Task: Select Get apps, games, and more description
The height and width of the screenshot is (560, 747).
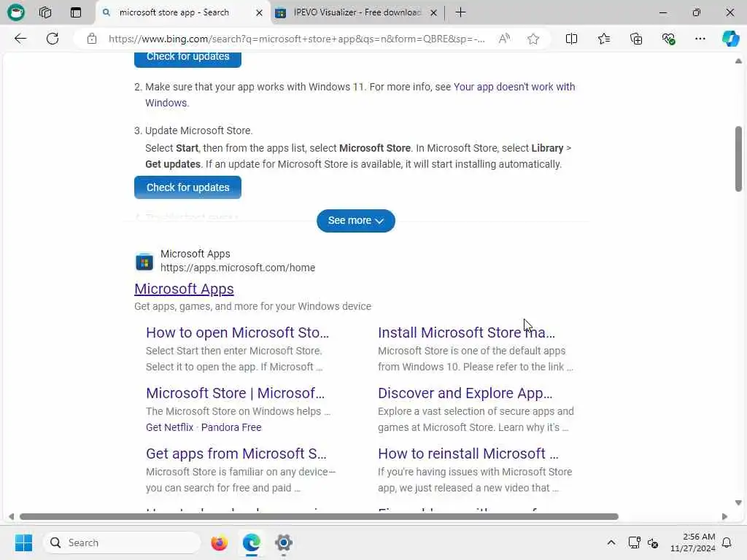Action: point(252,306)
